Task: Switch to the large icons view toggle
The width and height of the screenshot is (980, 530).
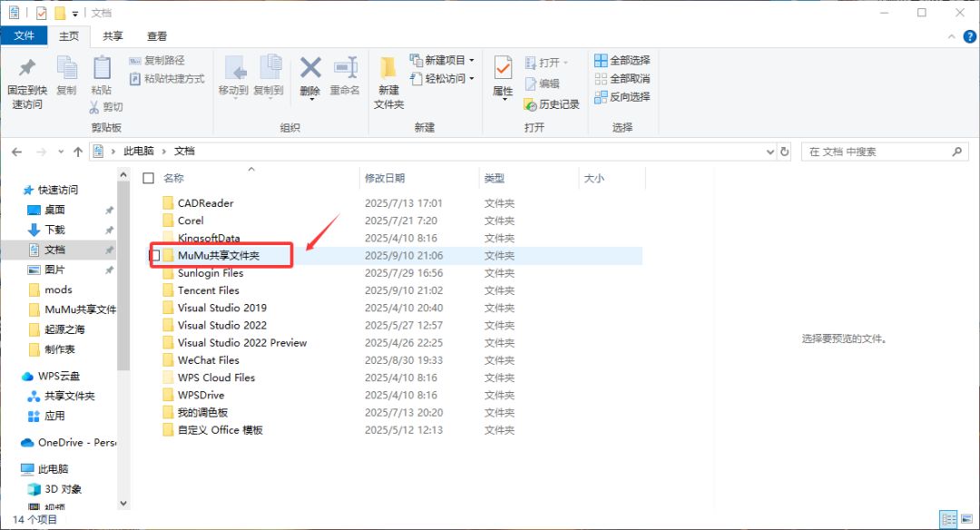Action: 966,519
